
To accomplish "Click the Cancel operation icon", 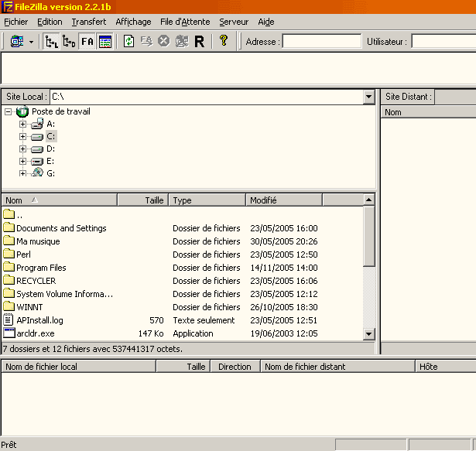I will click(164, 41).
